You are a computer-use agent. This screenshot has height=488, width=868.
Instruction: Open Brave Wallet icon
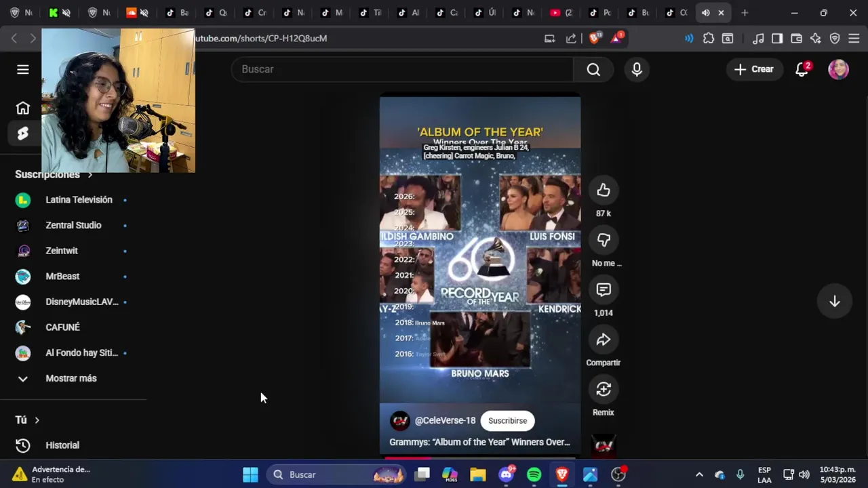(797, 39)
